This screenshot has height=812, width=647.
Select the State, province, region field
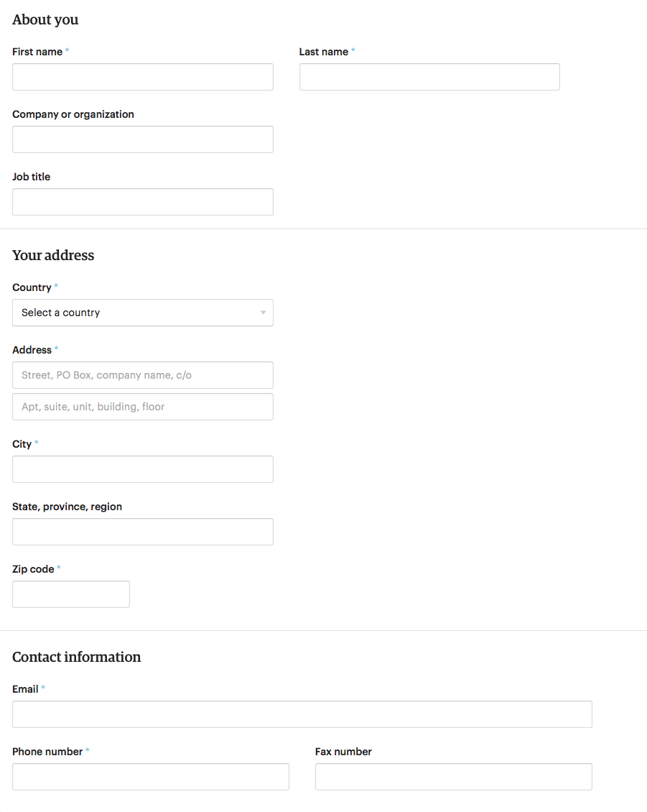[143, 532]
